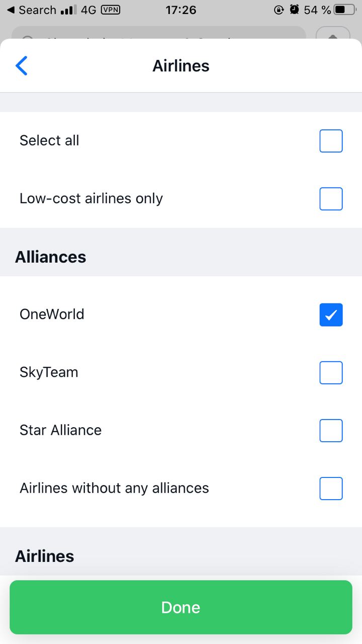Image resolution: width=362 pixels, height=644 pixels.
Task: Tap the green Done button
Action: 181,607
